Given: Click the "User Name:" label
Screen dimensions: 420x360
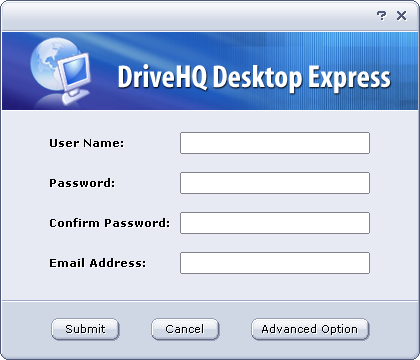Looking at the screenshot, I should (87, 143).
